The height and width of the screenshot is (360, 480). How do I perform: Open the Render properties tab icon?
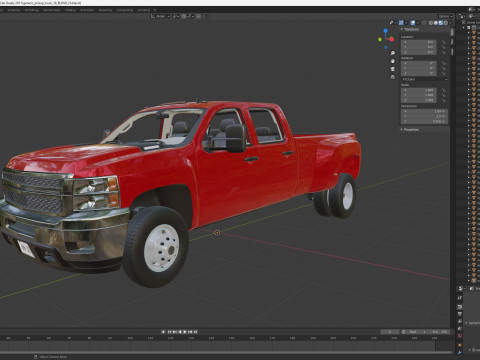click(460, 307)
